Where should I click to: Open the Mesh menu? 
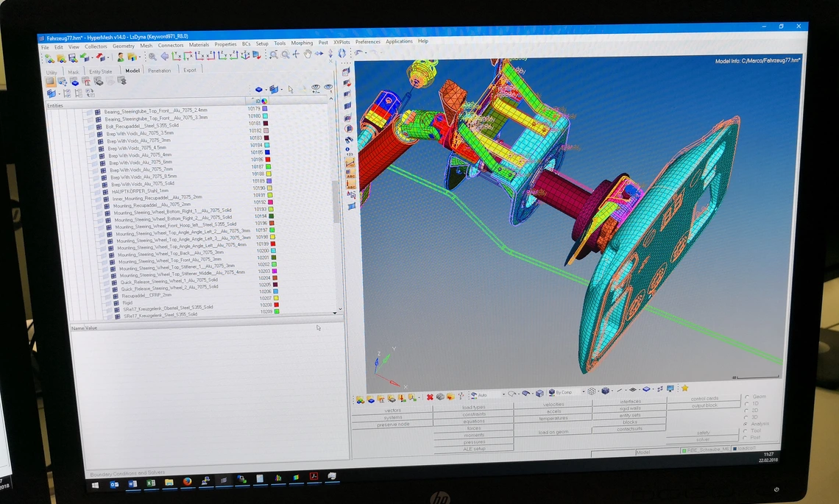coord(146,46)
